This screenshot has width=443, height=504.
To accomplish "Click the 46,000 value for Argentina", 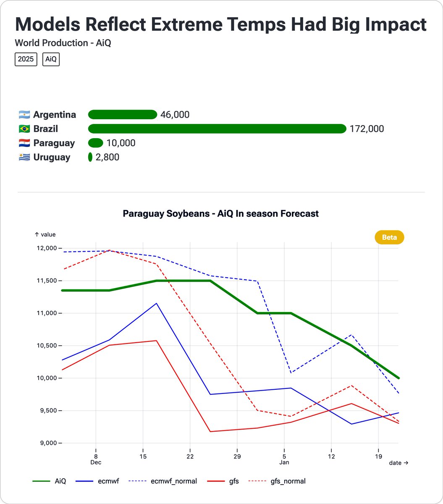I will [x=175, y=115].
